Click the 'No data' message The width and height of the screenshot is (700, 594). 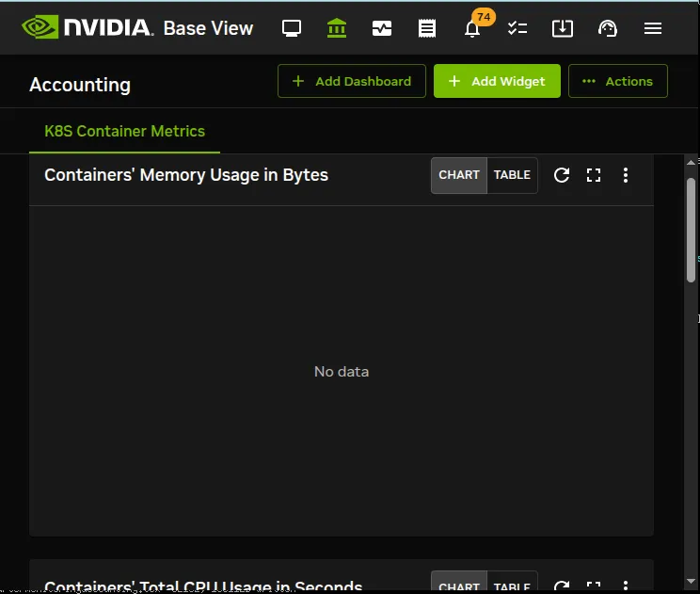pos(342,372)
